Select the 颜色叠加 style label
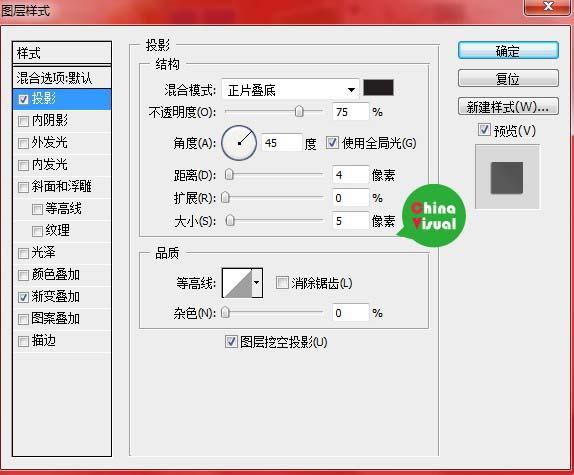The height and width of the screenshot is (475, 574). 56,274
